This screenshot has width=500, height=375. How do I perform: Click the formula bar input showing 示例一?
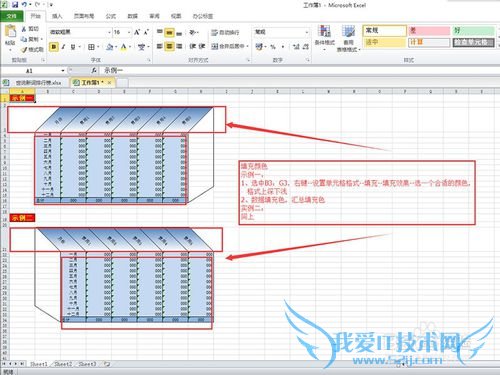[300, 71]
